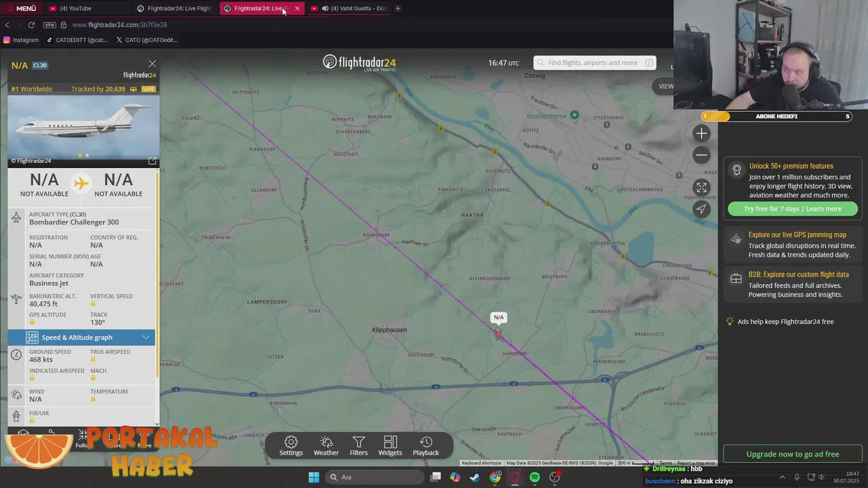The image size is (868, 488).
Task: Open the Filters tool
Action: [359, 446]
